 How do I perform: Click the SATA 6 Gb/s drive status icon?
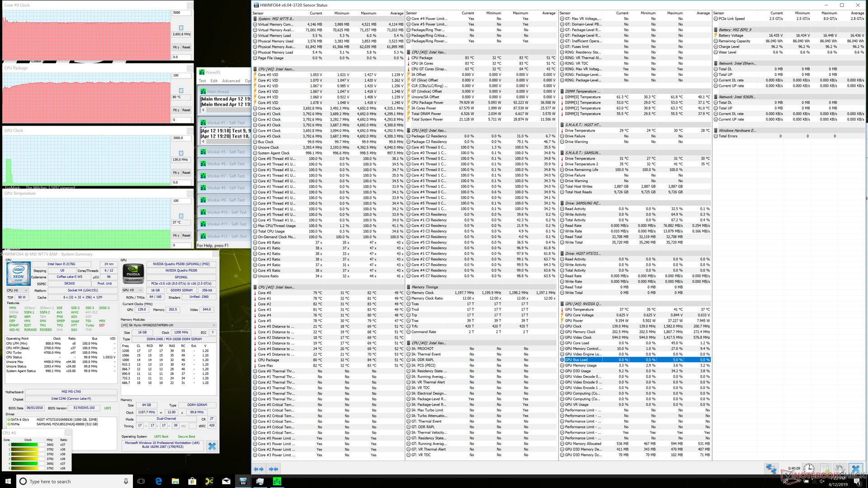click(9, 419)
